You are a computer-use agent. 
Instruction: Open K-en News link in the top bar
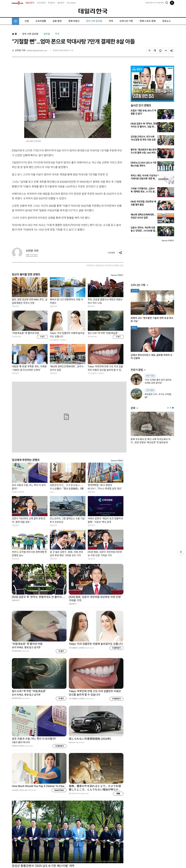pyautogui.click(x=71, y=3)
